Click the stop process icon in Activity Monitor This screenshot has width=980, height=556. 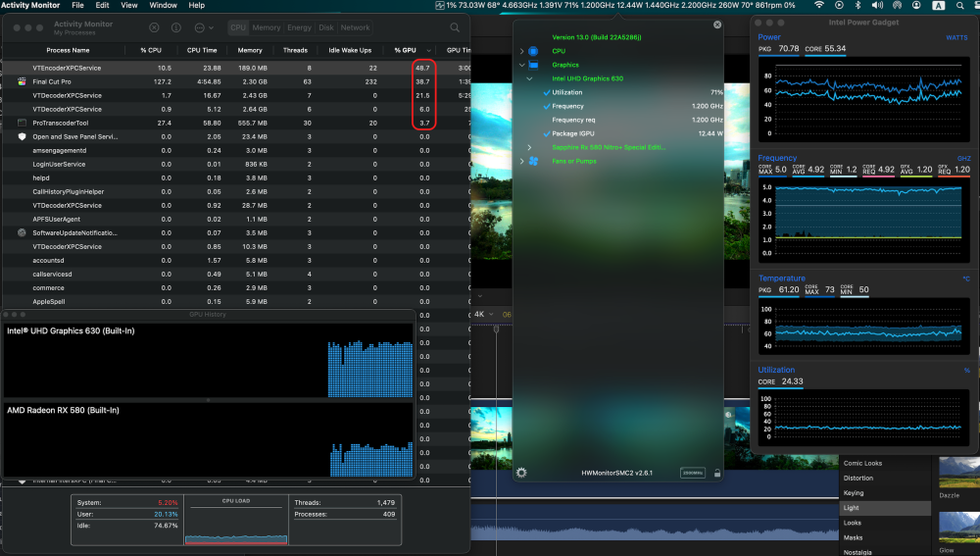pyautogui.click(x=154, y=27)
